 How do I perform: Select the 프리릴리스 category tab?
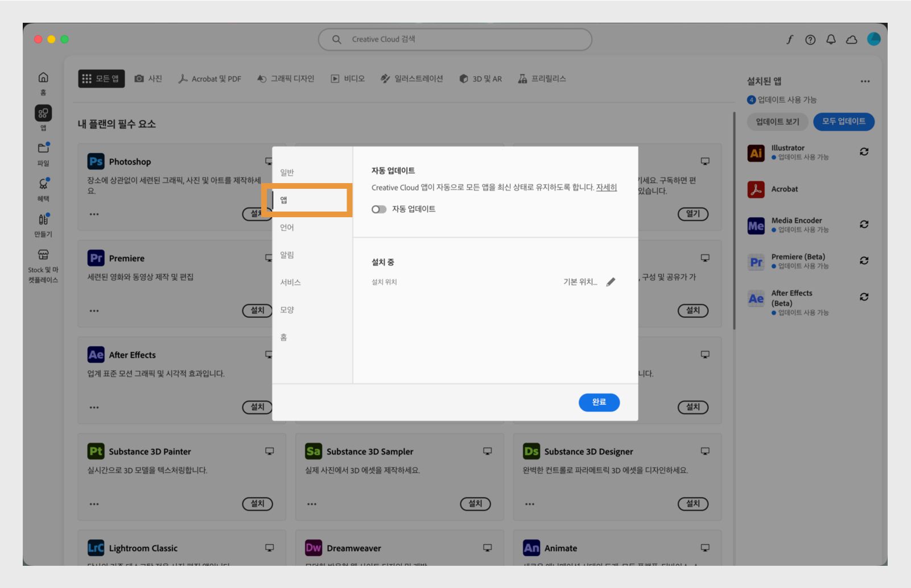point(542,78)
